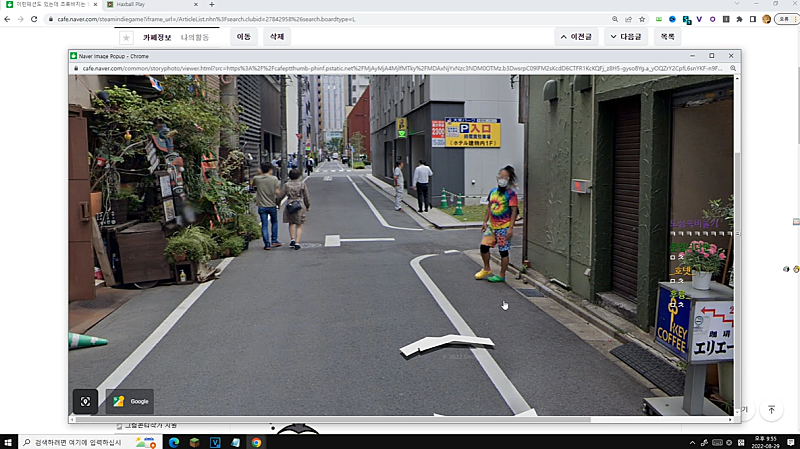This screenshot has height=449, width=800.
Task: Click the Chrome update error menu button
Action: pos(786,19)
